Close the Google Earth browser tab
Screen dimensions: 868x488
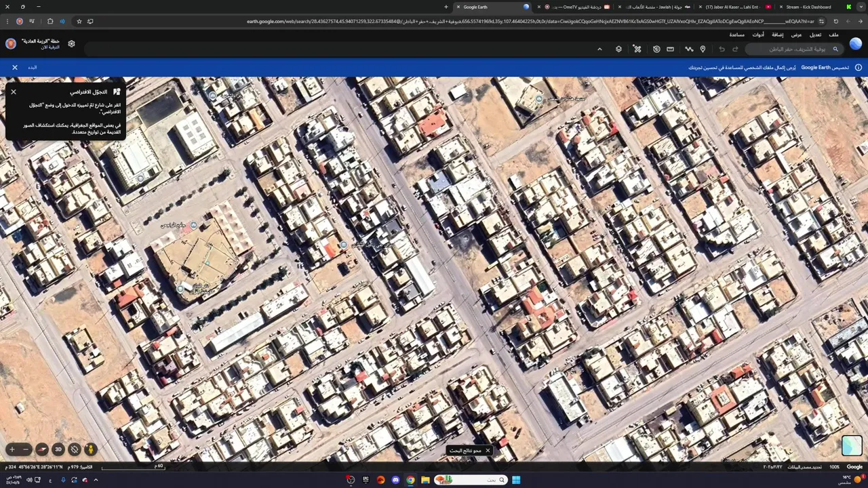click(x=458, y=7)
